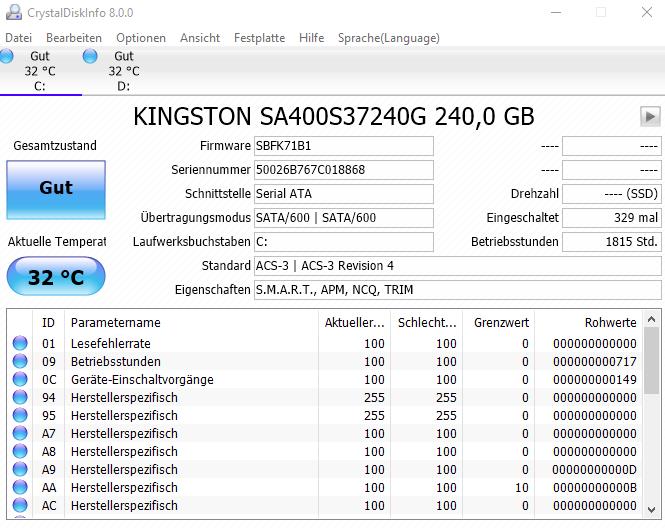665x528 pixels.
Task: Click the Schnittstelle field Serial ATA
Action: (x=344, y=194)
